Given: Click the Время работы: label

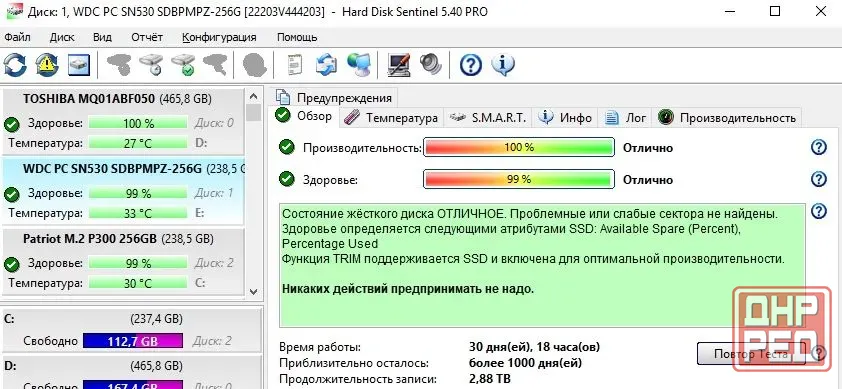Looking at the screenshot, I should pos(320,347).
